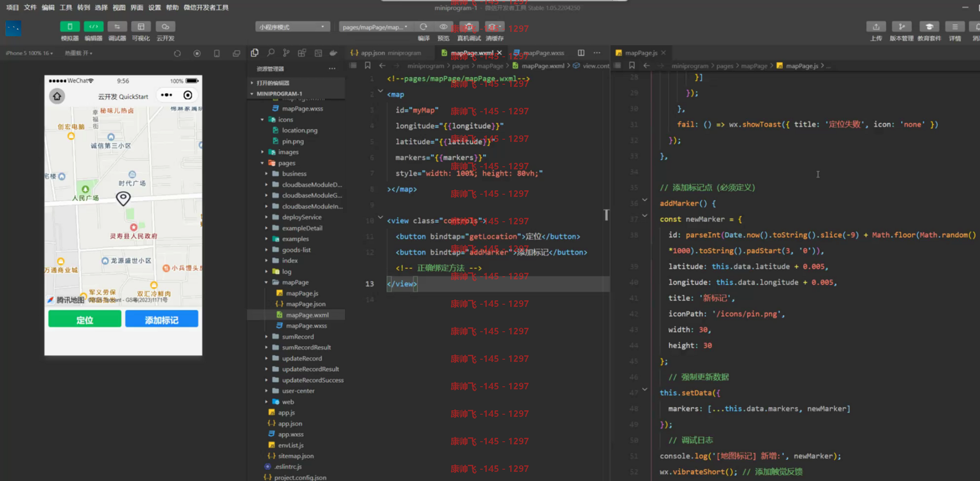Open the 教育套件 education kit

pyautogui.click(x=929, y=27)
